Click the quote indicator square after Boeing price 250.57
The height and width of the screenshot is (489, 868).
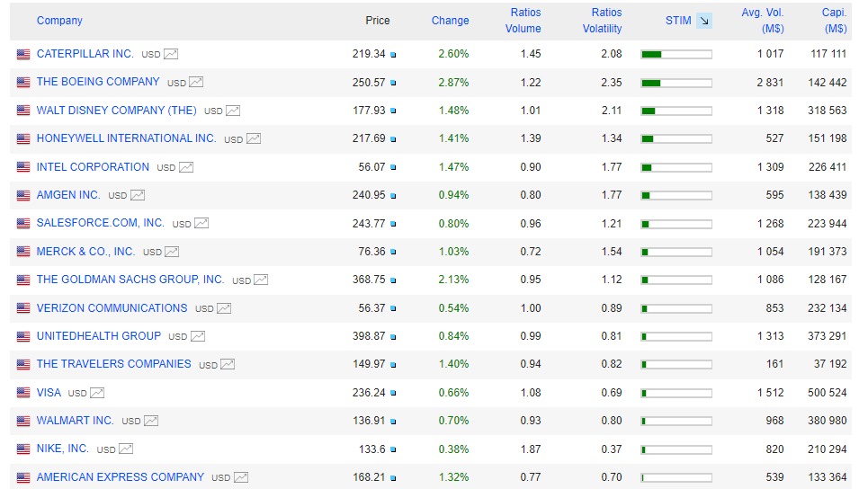[x=393, y=83]
